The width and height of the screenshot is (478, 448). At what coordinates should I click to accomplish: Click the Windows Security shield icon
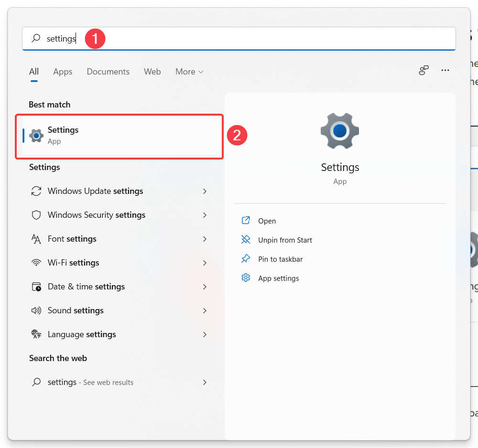[x=36, y=215]
